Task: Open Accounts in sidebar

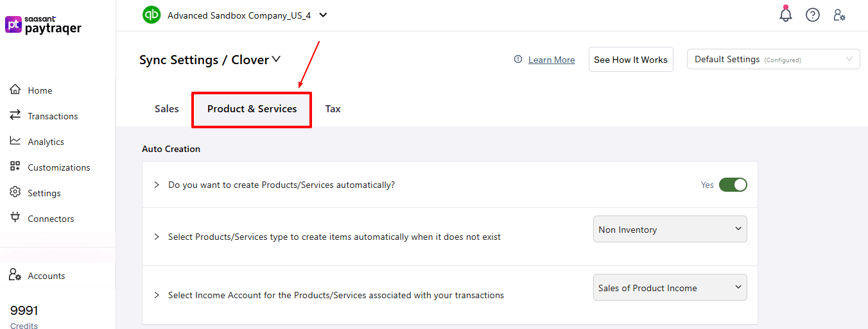Action: point(46,276)
